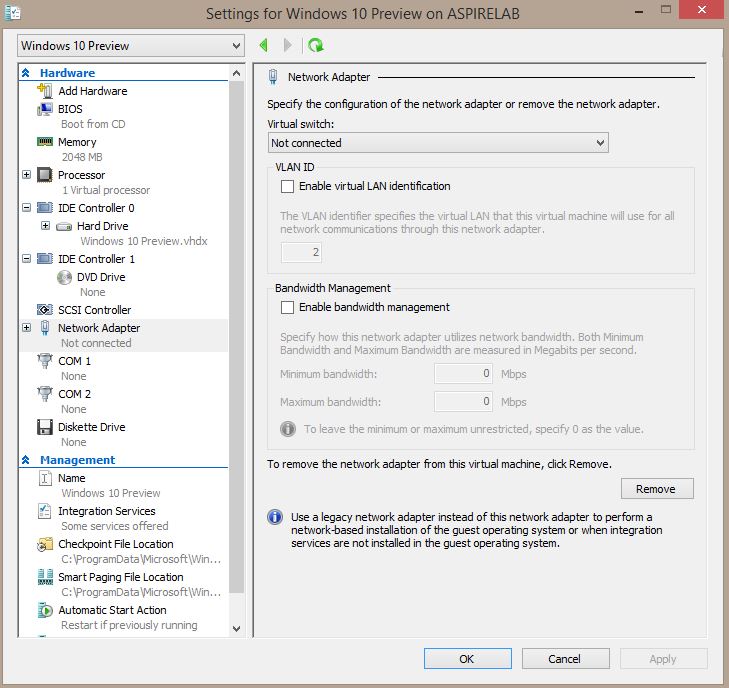
Task: Collapse the IDE Controller 1 node
Action: point(27,258)
